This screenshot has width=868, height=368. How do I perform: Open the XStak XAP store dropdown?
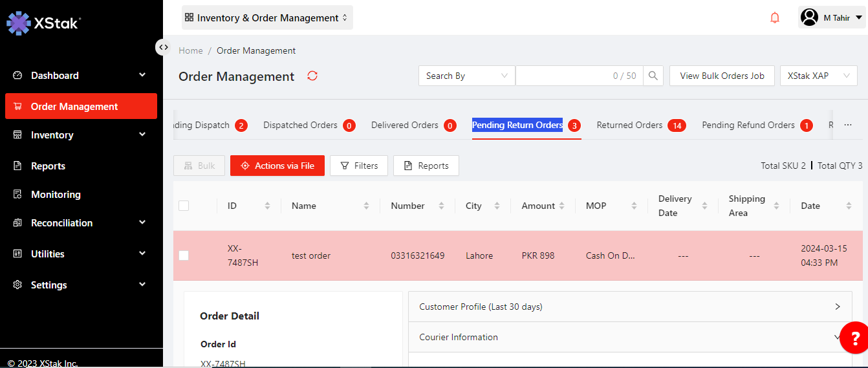point(818,76)
